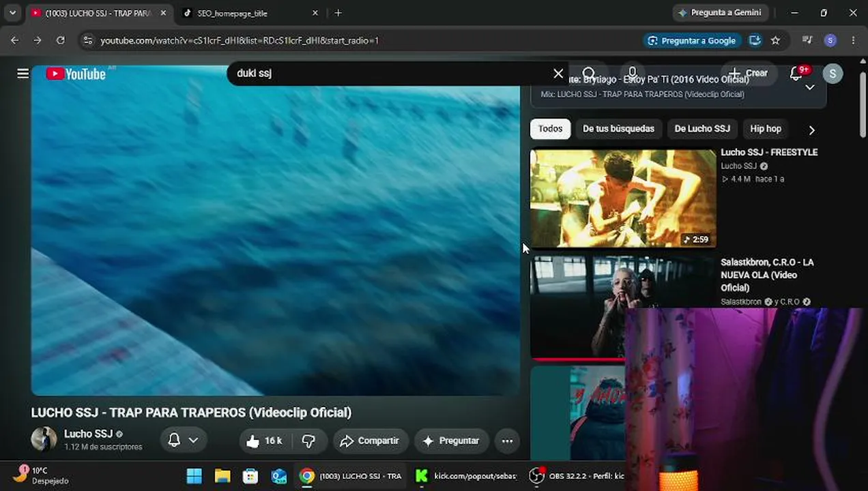Image resolution: width=868 pixels, height=491 pixels.
Task: Start voice search with microphone icon
Action: click(633, 73)
